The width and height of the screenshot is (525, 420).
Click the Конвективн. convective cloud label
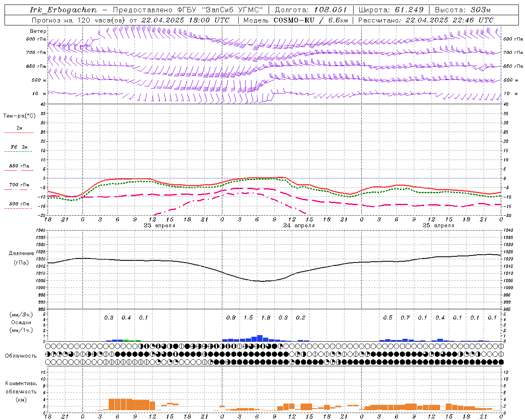(21, 383)
